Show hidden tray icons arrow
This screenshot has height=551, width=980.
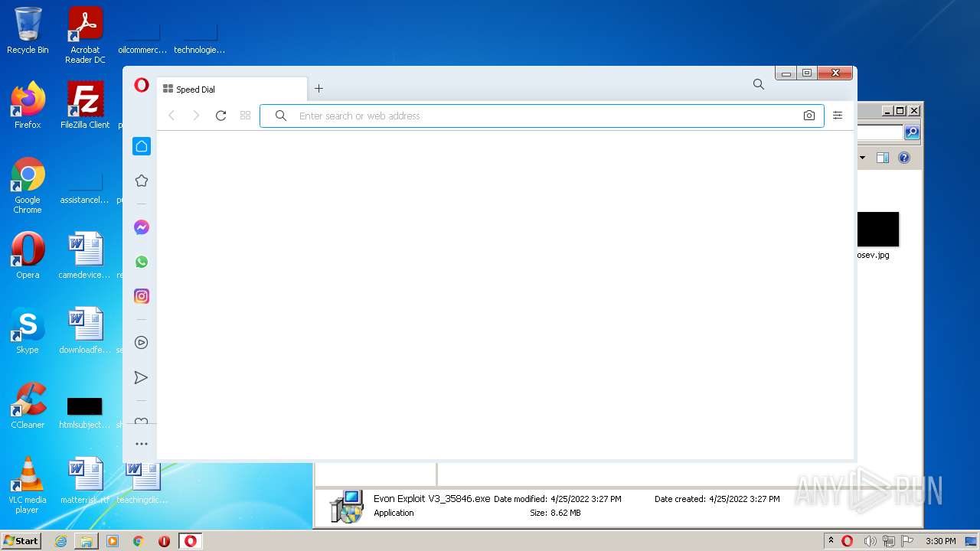831,540
